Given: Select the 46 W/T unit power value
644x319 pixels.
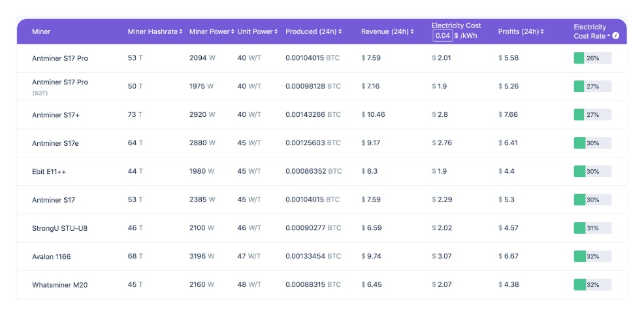Looking at the screenshot, I should click(x=250, y=227).
